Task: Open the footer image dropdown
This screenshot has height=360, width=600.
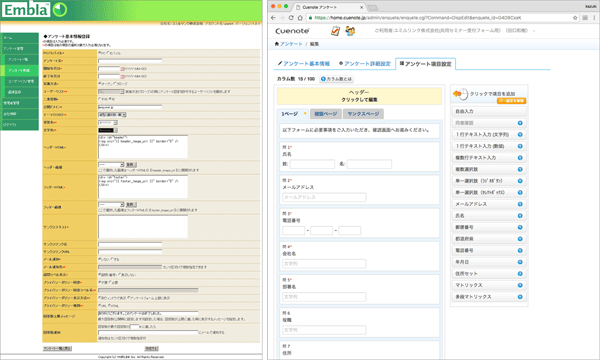Action: pyautogui.click(x=111, y=205)
